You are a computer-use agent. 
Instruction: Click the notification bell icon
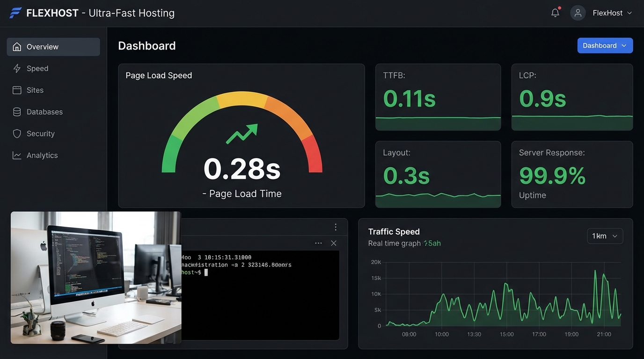point(555,13)
